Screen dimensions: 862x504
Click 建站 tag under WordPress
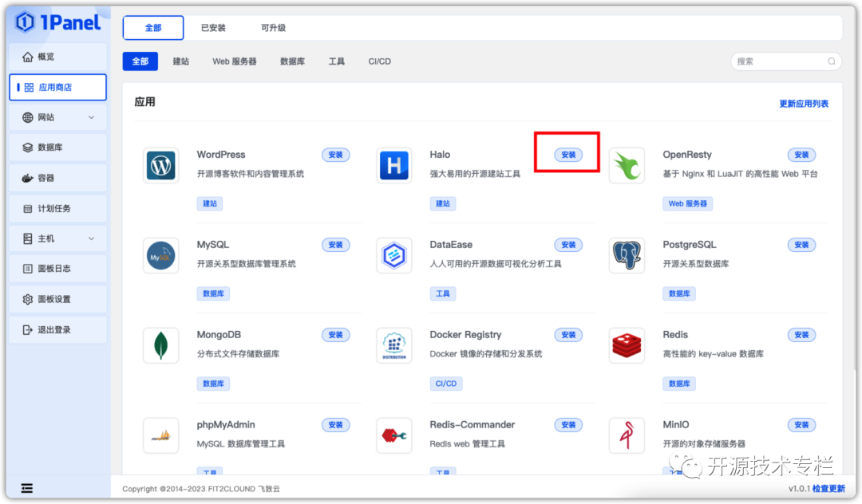pos(210,203)
